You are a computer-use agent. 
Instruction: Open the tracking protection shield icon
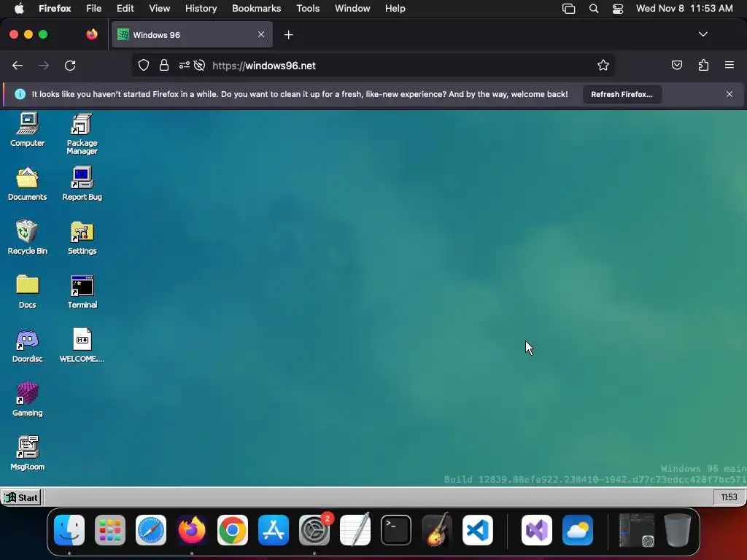pyautogui.click(x=144, y=65)
